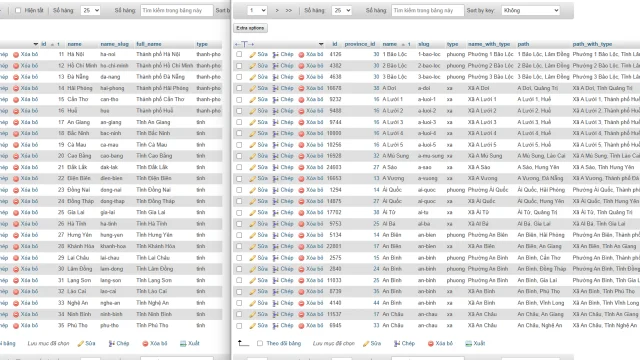Click bulk Sửa pencil icon under right table
This screenshot has width=640, height=360.
tap(366, 344)
